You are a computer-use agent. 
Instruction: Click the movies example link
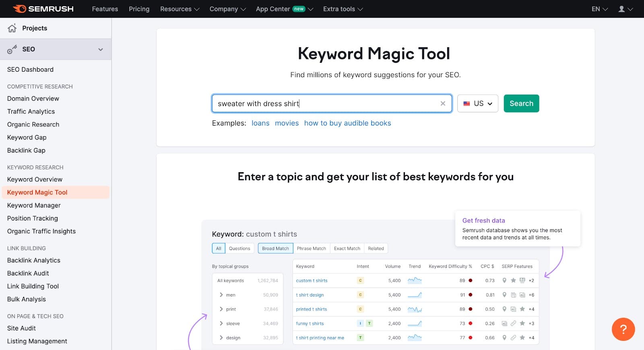pyautogui.click(x=287, y=123)
